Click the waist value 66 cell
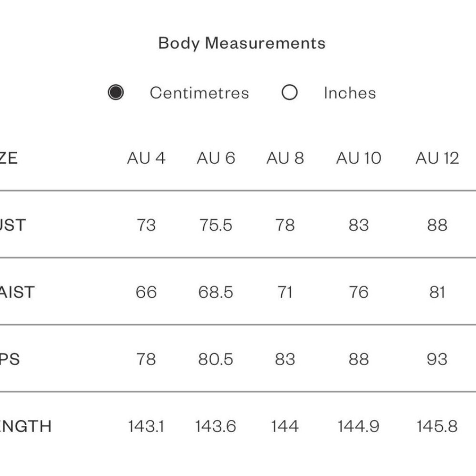 [x=146, y=292]
